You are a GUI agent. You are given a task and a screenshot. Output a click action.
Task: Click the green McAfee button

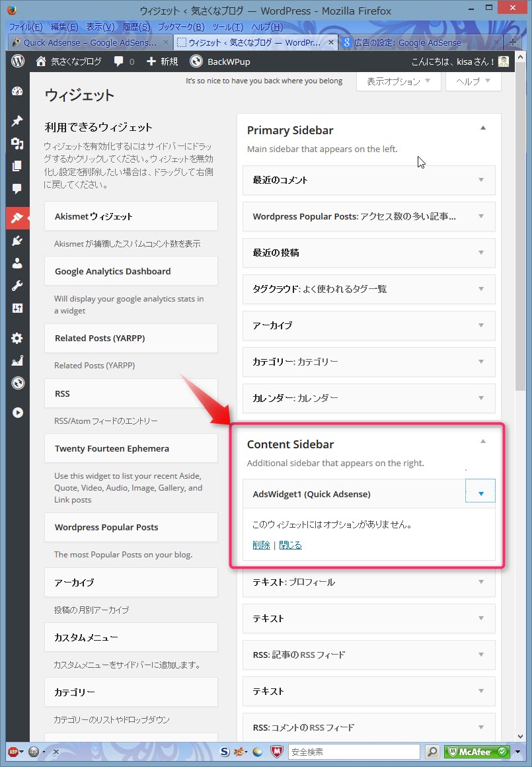pyautogui.click(x=476, y=751)
